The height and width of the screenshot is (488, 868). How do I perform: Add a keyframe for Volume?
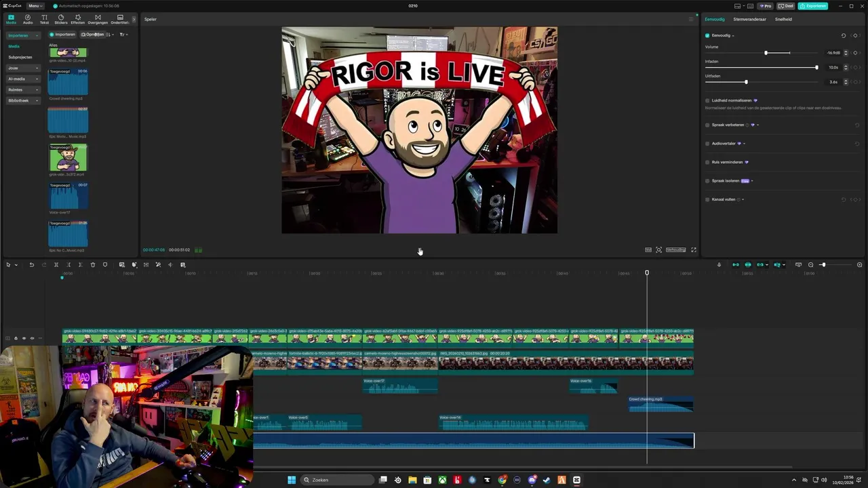point(856,52)
